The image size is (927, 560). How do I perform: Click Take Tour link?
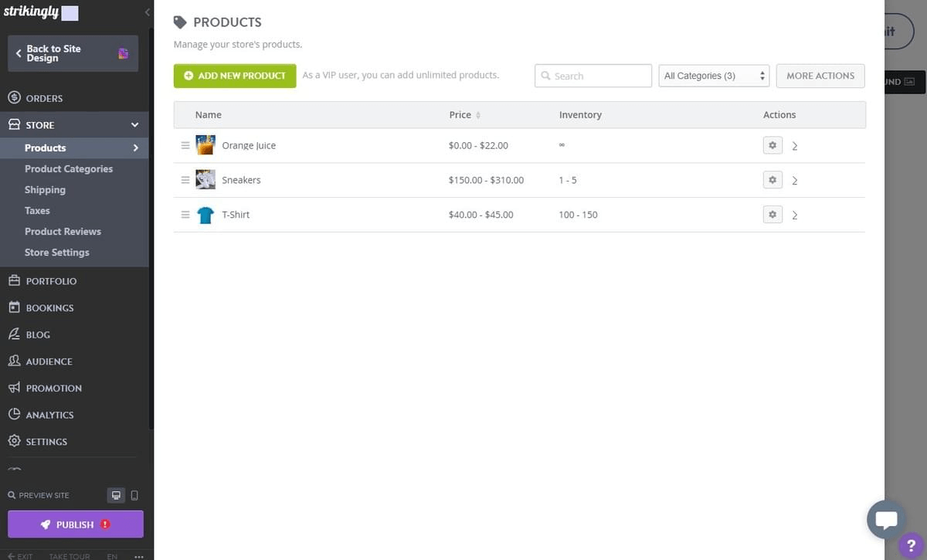(70, 556)
